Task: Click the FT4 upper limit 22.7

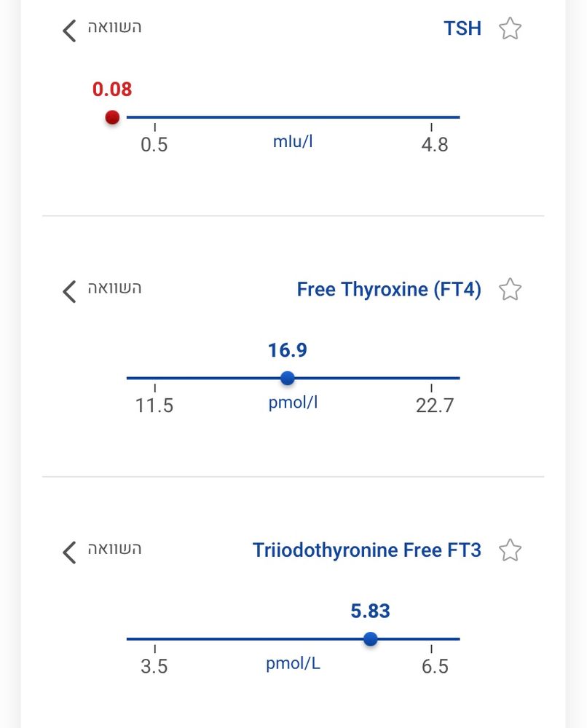Action: pyautogui.click(x=435, y=405)
